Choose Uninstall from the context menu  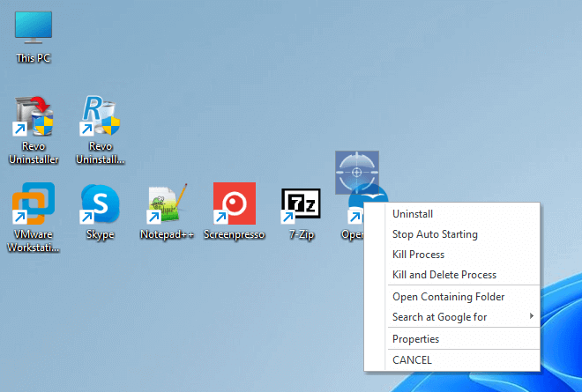tap(412, 214)
